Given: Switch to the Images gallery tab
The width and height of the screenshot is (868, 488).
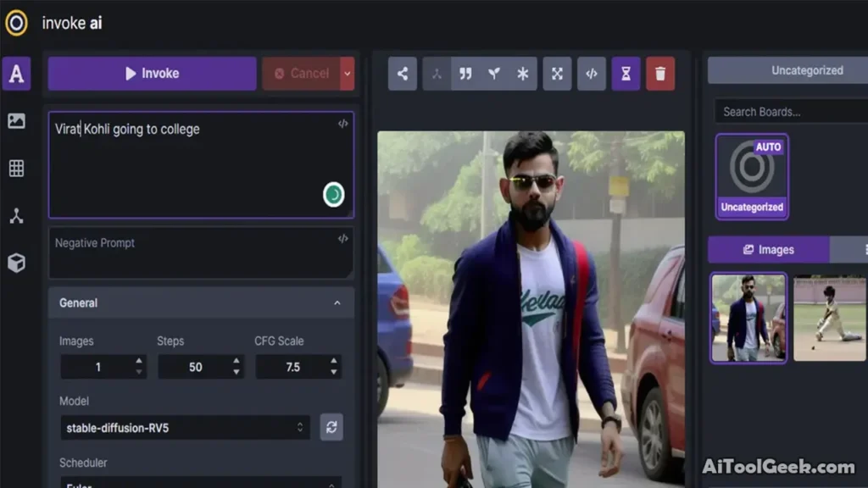Looking at the screenshot, I should pyautogui.click(x=768, y=250).
